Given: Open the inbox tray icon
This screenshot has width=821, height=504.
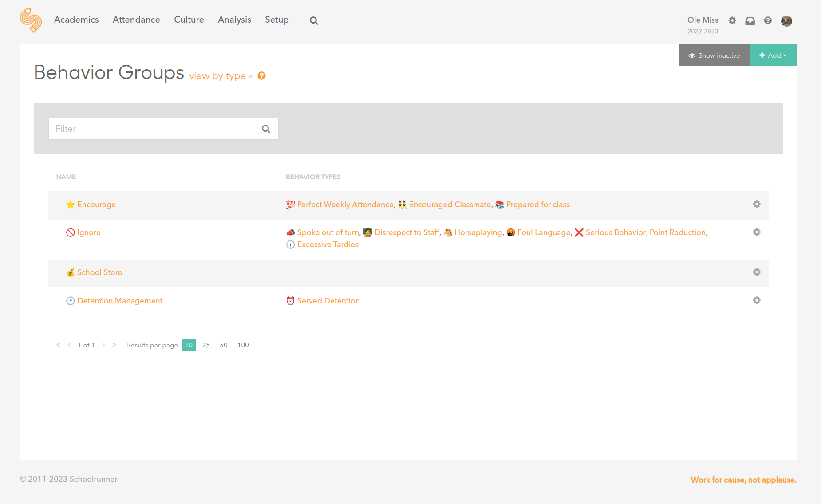Looking at the screenshot, I should pyautogui.click(x=750, y=20).
